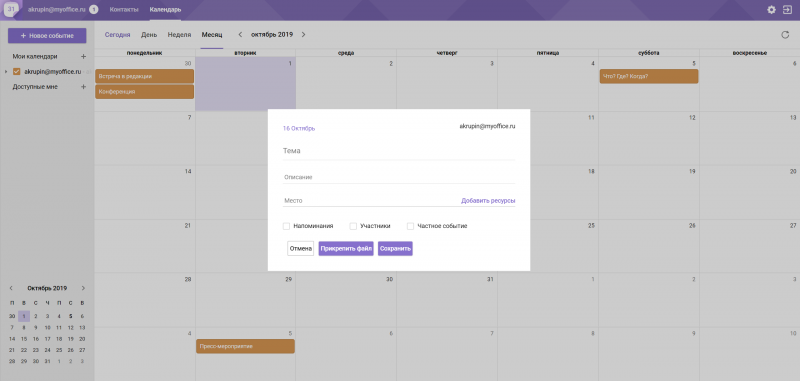Go to previous month in main toolbar
Viewport: 800px width, 381px height.
tap(240, 35)
